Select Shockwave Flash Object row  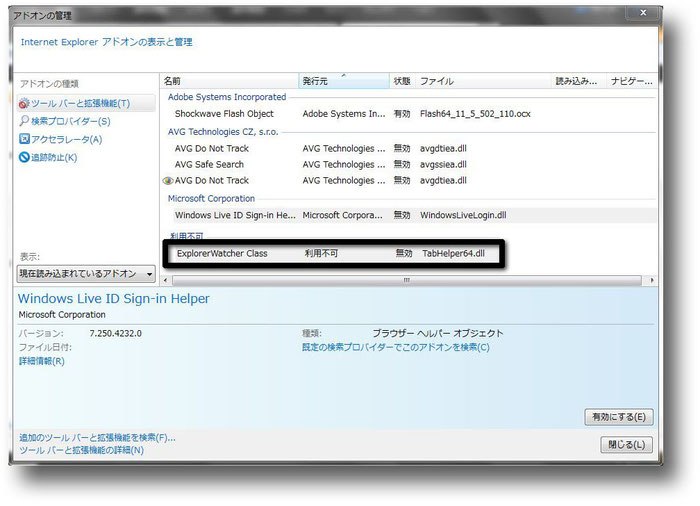pyautogui.click(x=408, y=114)
